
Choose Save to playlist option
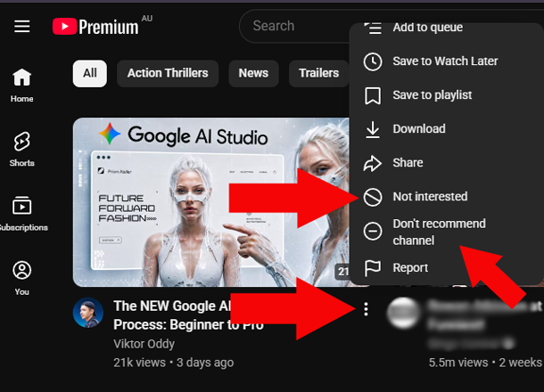(x=447, y=95)
